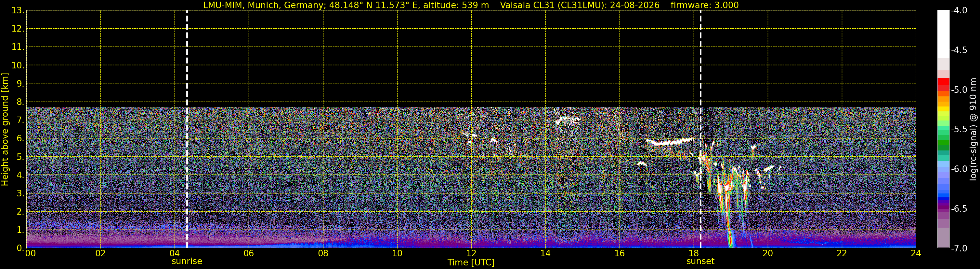
Task: Click the white top section of colorbar
Action: pyautogui.click(x=944, y=34)
